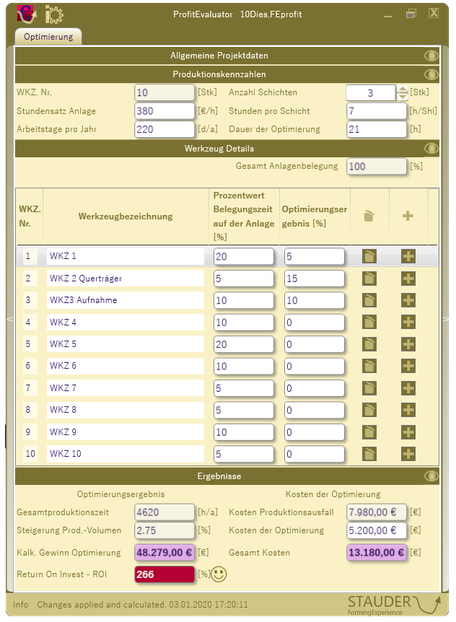
Task: Switch to the Optimierung tab
Action: point(48,37)
